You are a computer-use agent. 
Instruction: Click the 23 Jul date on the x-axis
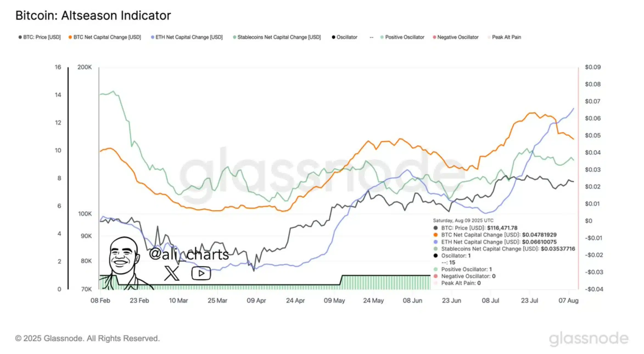529,300
